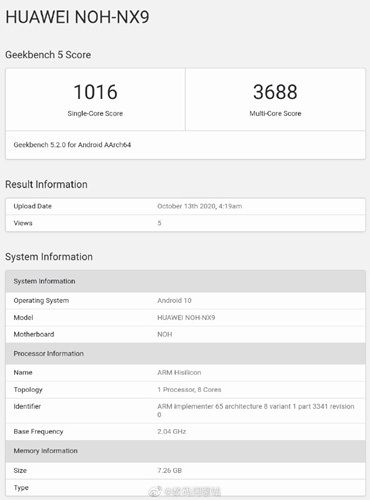Click the Android 10 value
Screen dimensions: 370x500
174,300
